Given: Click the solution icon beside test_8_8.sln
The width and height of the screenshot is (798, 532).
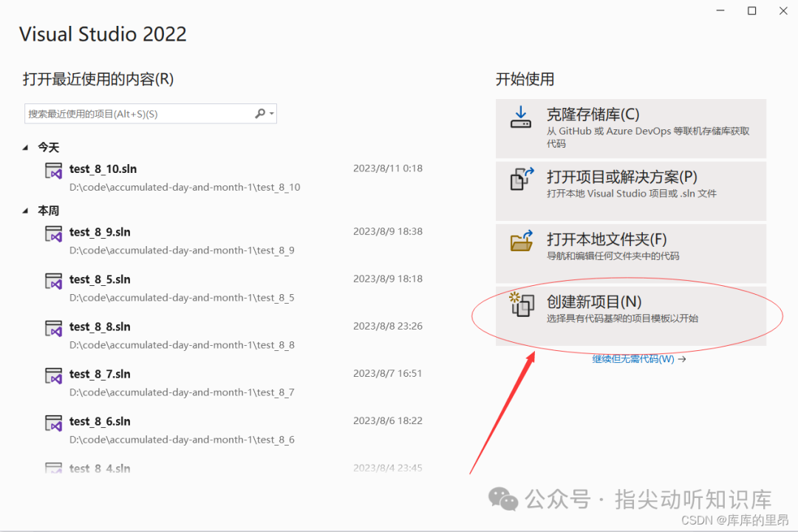Looking at the screenshot, I should point(53,328).
